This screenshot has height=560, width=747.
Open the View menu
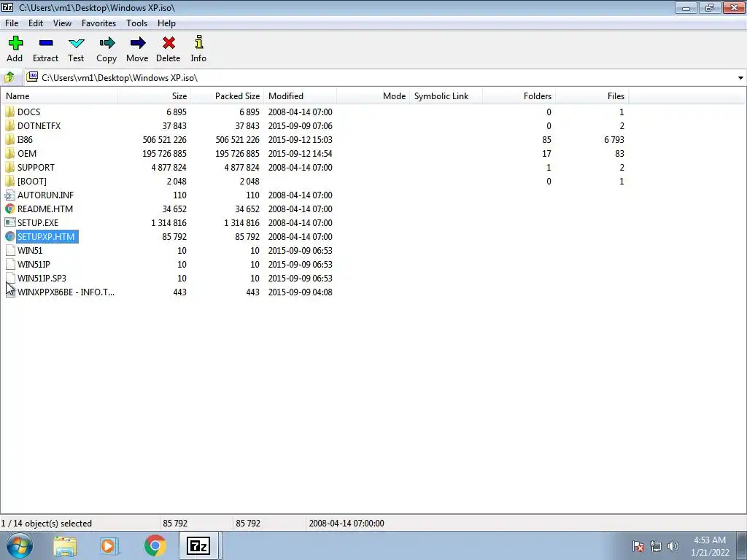(62, 23)
